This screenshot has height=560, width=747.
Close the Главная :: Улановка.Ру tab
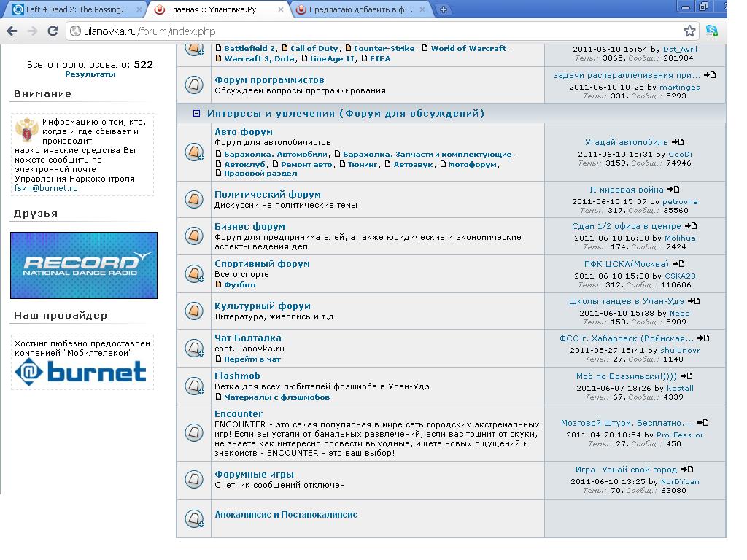[x=282, y=9]
